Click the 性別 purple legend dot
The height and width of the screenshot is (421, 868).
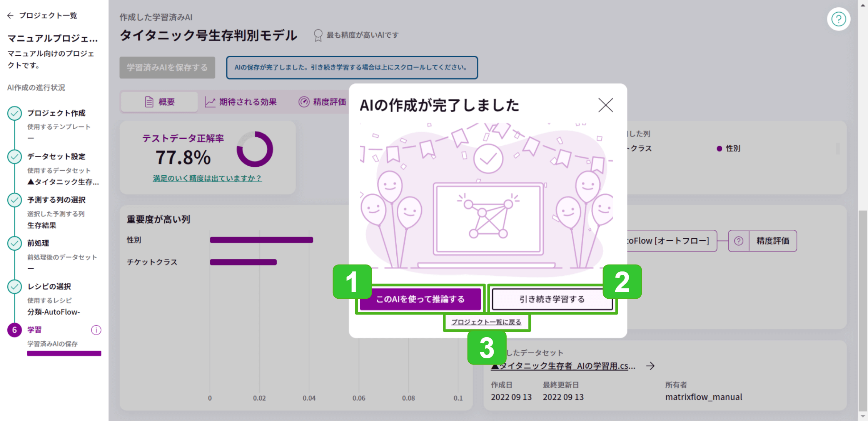(719, 149)
